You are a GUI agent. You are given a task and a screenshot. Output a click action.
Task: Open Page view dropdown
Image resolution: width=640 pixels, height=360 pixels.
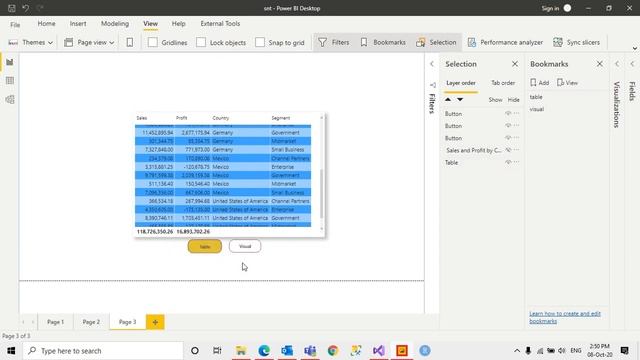coord(89,42)
